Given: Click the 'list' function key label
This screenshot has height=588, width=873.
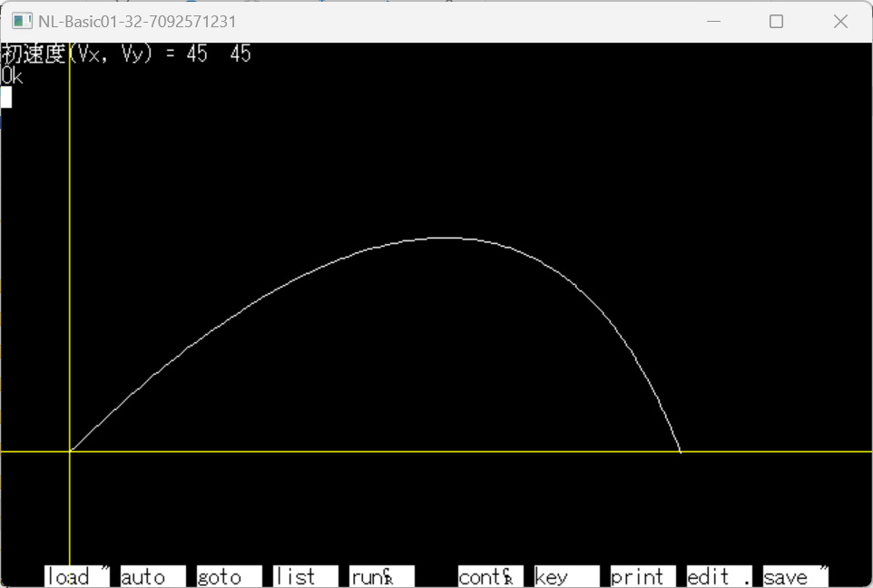Looking at the screenshot, I should [306, 576].
